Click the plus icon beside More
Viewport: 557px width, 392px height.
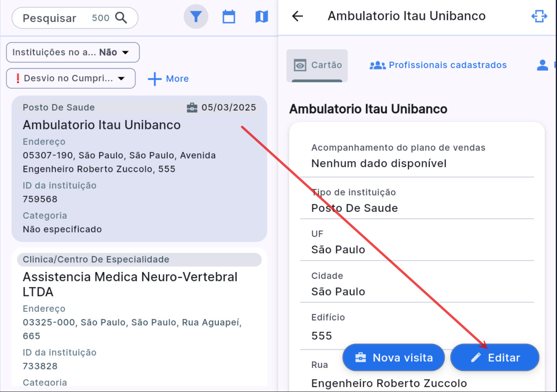(x=155, y=79)
